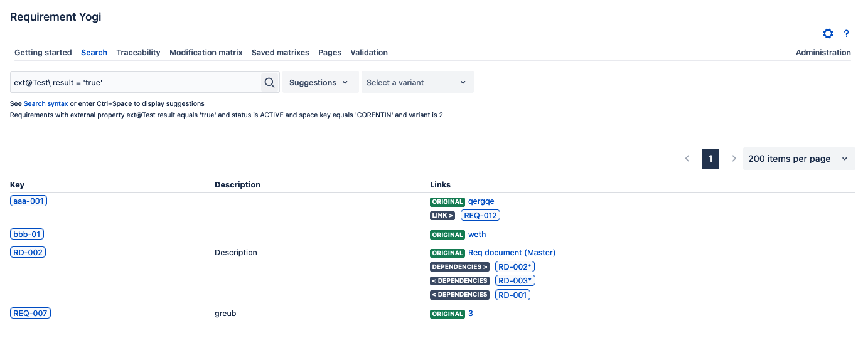This screenshot has height=348, width=868.
Task: Switch to the Validation tab
Action: [x=368, y=53]
